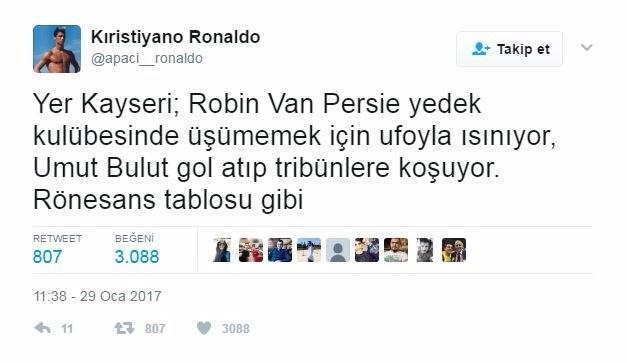
Task: Open the @apaci__ronaldo handle link
Action: [147, 58]
